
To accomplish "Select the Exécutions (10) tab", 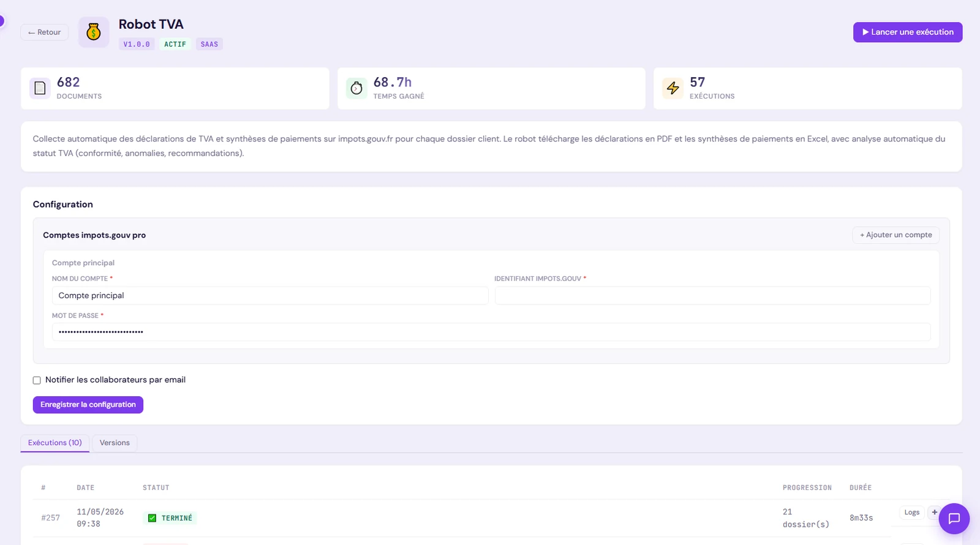I will pos(55,443).
